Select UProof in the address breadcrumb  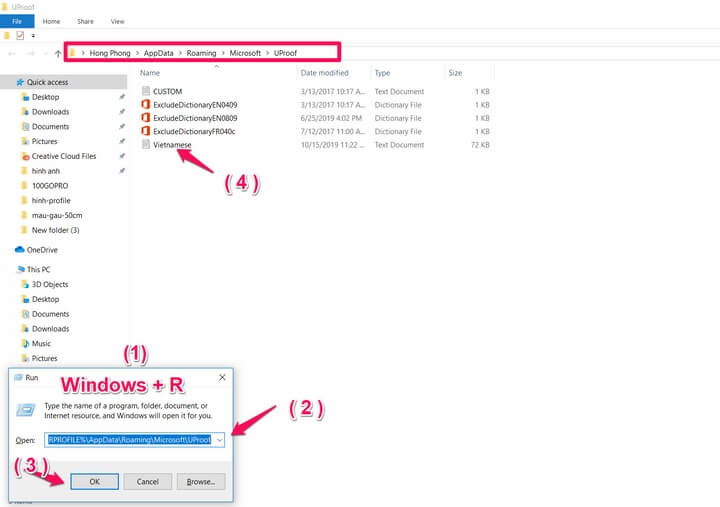(285, 53)
